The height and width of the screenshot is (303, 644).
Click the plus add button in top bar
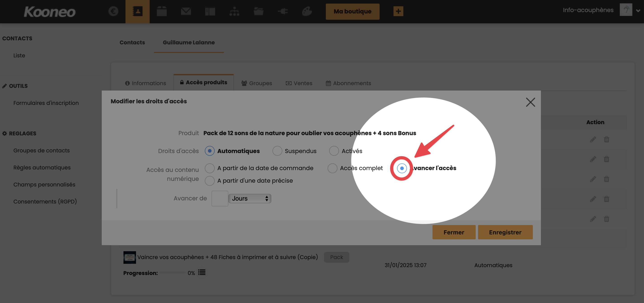coord(398,11)
